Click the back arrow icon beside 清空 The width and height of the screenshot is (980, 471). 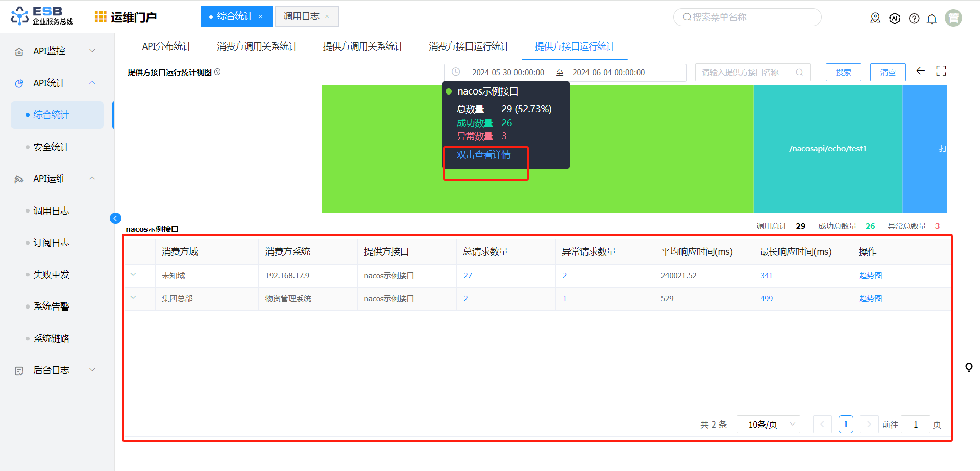(921, 71)
